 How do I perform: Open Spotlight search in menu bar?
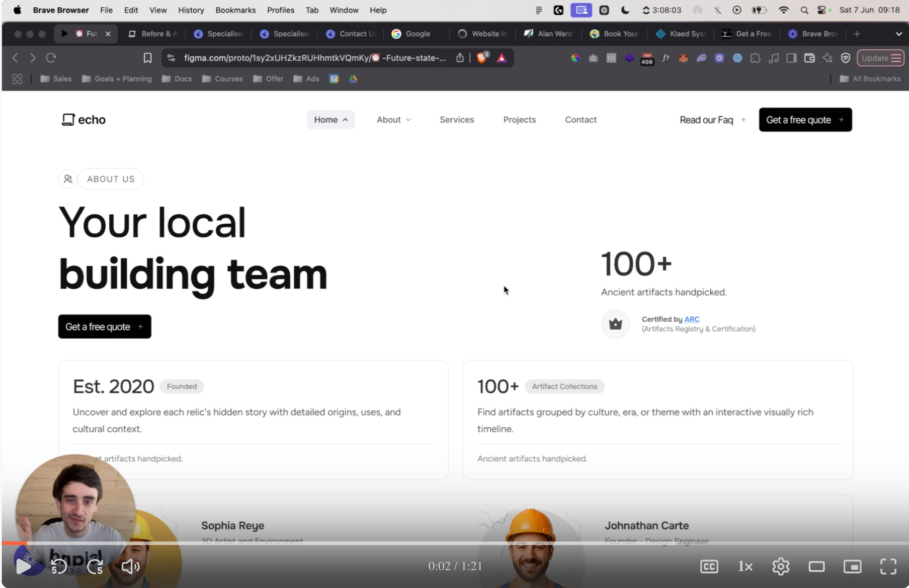click(x=804, y=10)
